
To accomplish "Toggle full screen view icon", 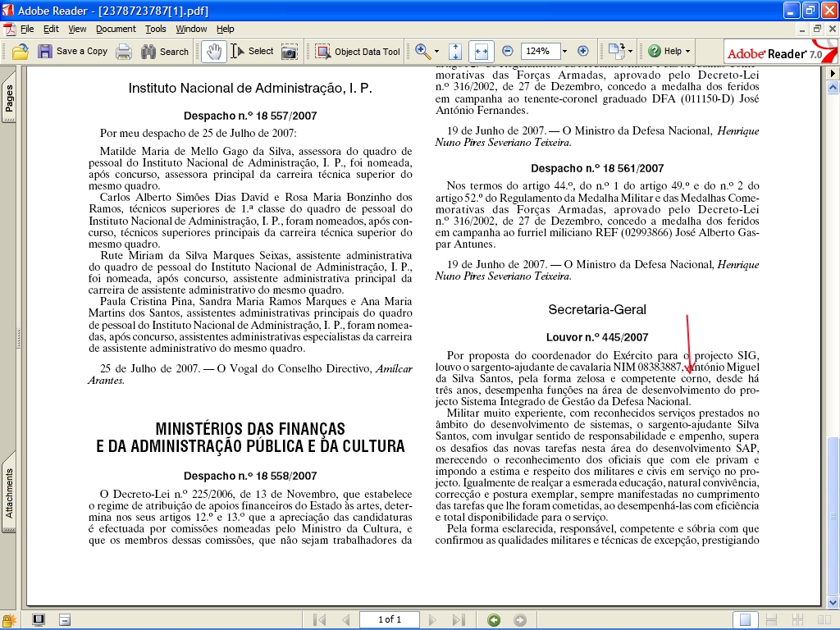I will tap(38, 620).
